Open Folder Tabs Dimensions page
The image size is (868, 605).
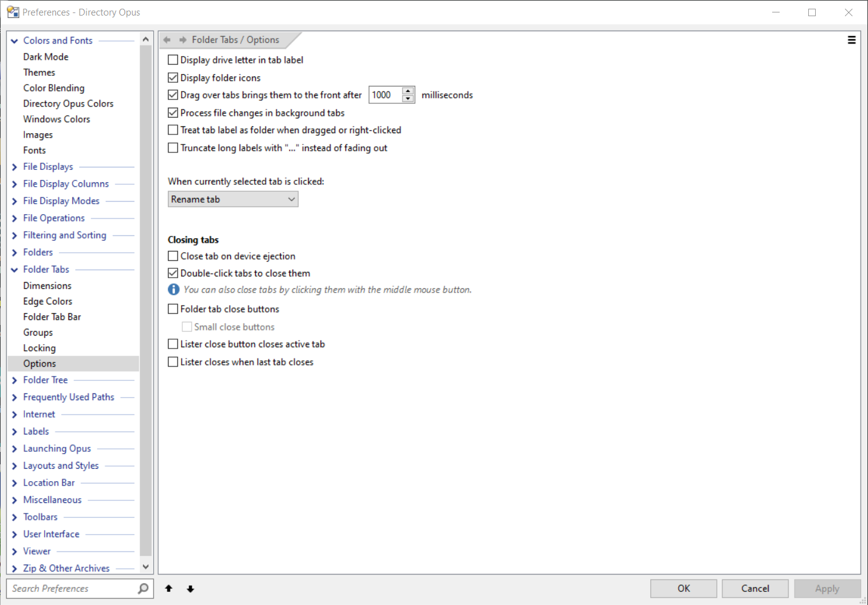click(x=47, y=286)
